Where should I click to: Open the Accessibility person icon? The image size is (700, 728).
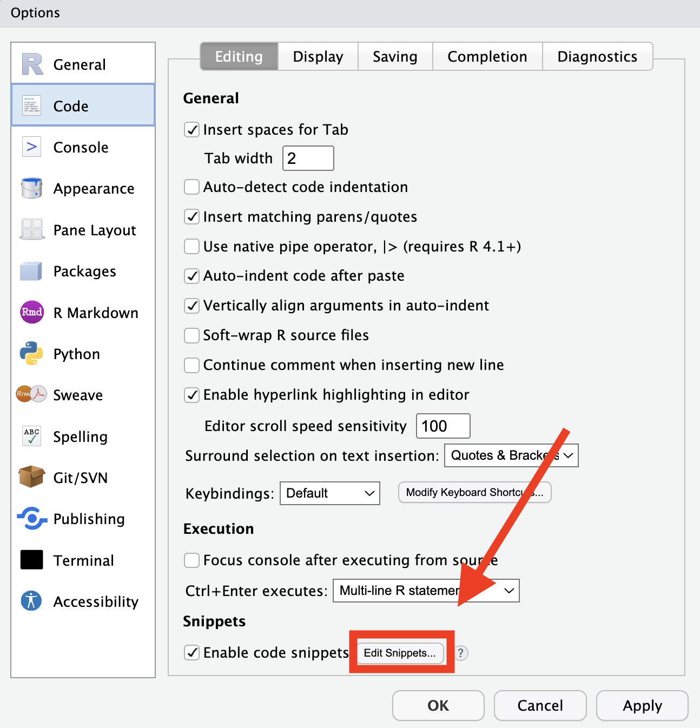pos(31,601)
